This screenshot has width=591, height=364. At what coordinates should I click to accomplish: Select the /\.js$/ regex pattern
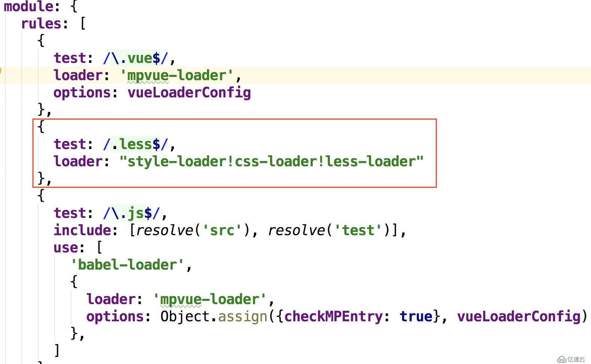coord(132,213)
